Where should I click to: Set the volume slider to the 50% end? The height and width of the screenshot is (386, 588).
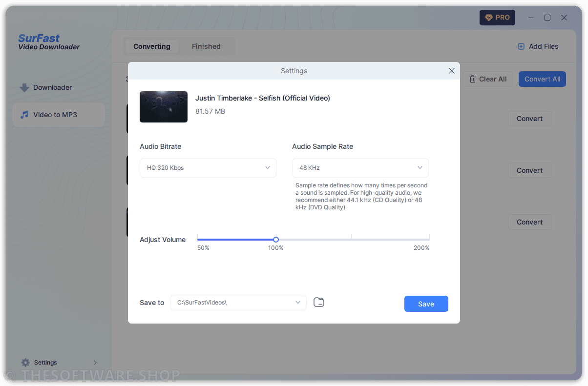click(x=198, y=240)
